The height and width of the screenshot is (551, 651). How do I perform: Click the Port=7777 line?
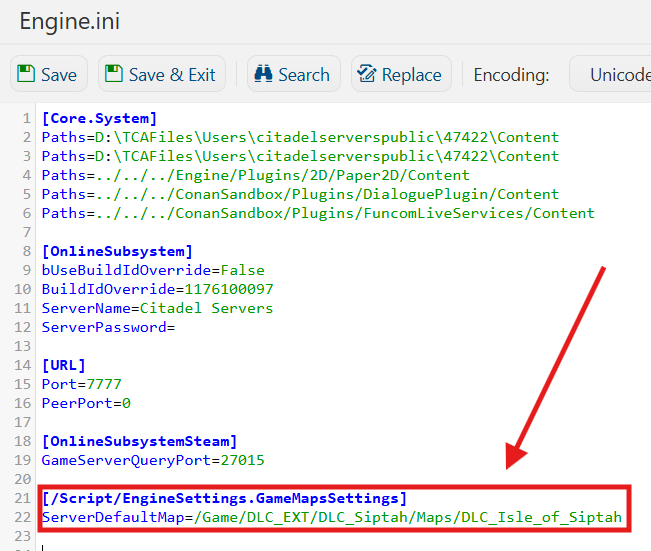81,384
